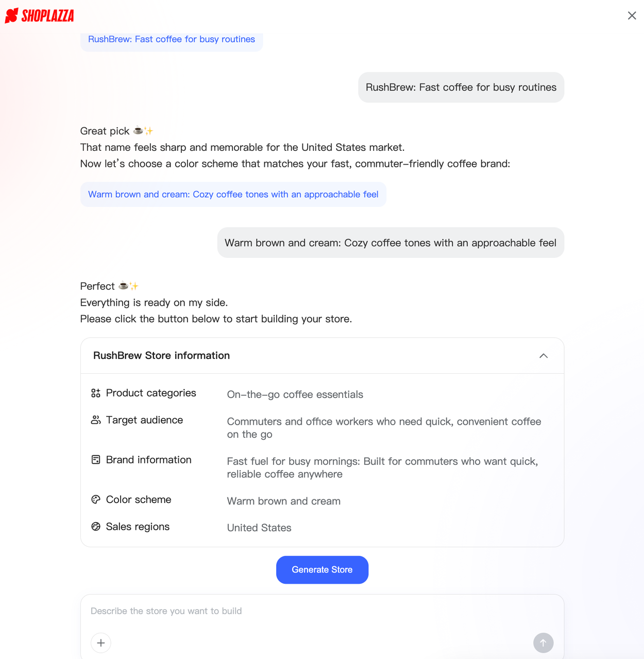Click the user's RushBrew chat bubble
Image resolution: width=644 pixels, height=659 pixels.
tap(461, 88)
